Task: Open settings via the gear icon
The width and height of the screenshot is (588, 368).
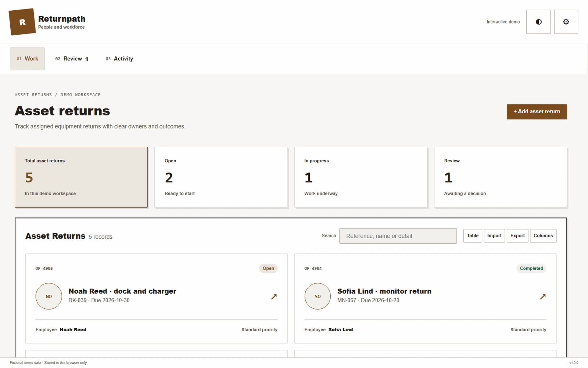Action: coord(566,22)
